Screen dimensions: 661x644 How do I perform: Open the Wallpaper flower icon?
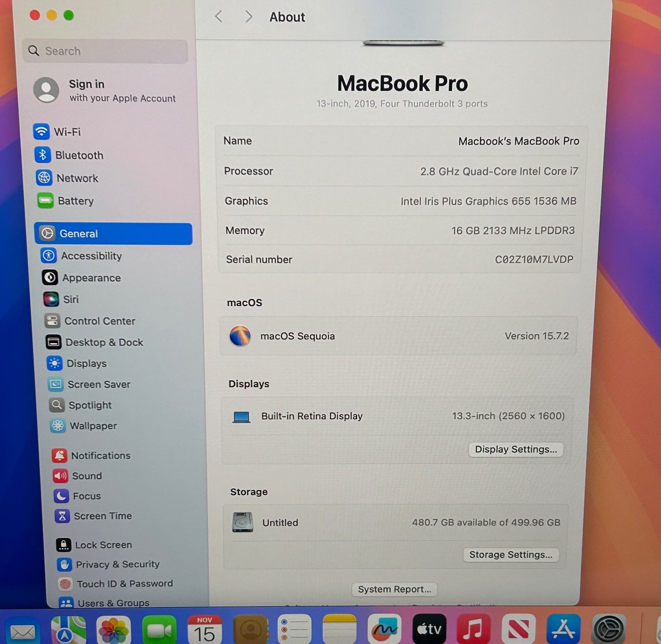tap(58, 426)
